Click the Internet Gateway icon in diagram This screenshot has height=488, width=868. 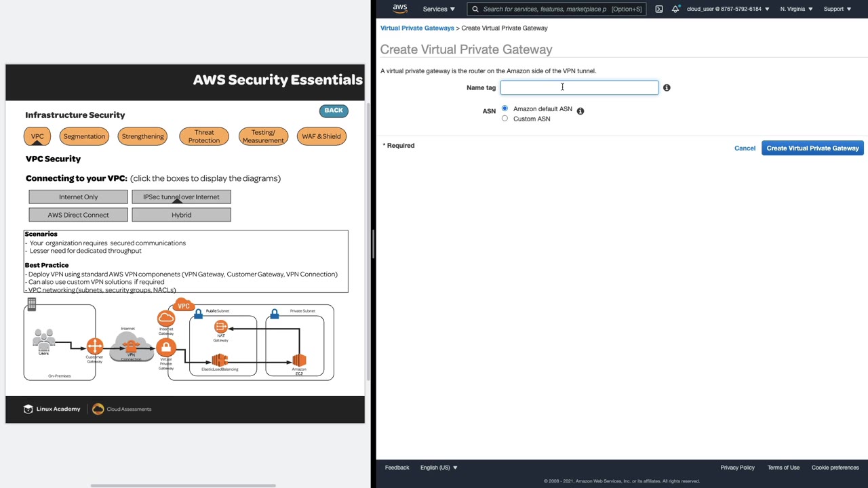pyautogui.click(x=166, y=319)
